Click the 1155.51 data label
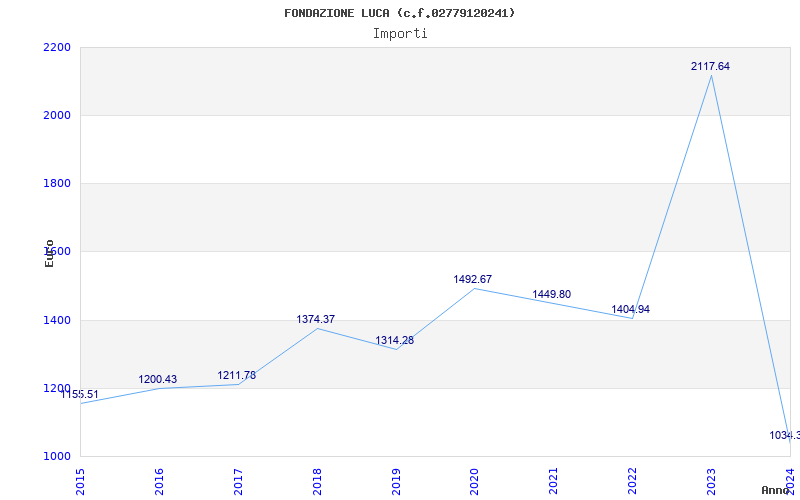Screen dimensions: 800x500 [80, 394]
